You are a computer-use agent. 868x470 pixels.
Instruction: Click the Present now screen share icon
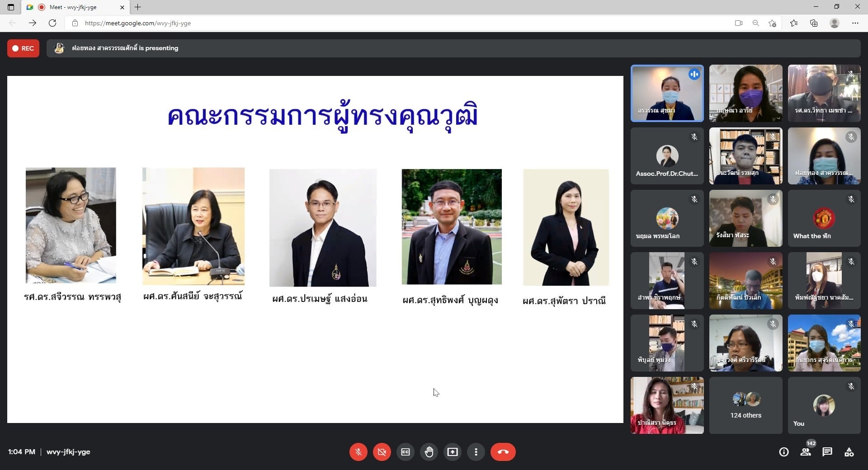coord(453,452)
